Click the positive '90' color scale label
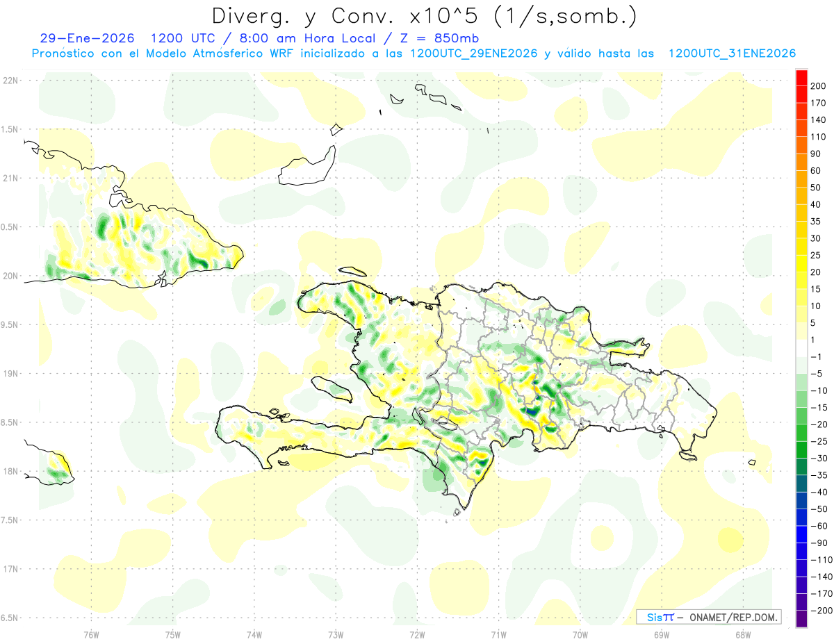Image resolution: width=834 pixels, height=644 pixels. (817, 154)
